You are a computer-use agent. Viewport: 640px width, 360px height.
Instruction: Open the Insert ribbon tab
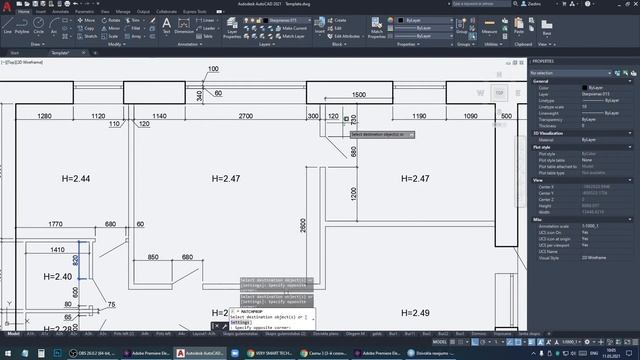tap(41, 12)
